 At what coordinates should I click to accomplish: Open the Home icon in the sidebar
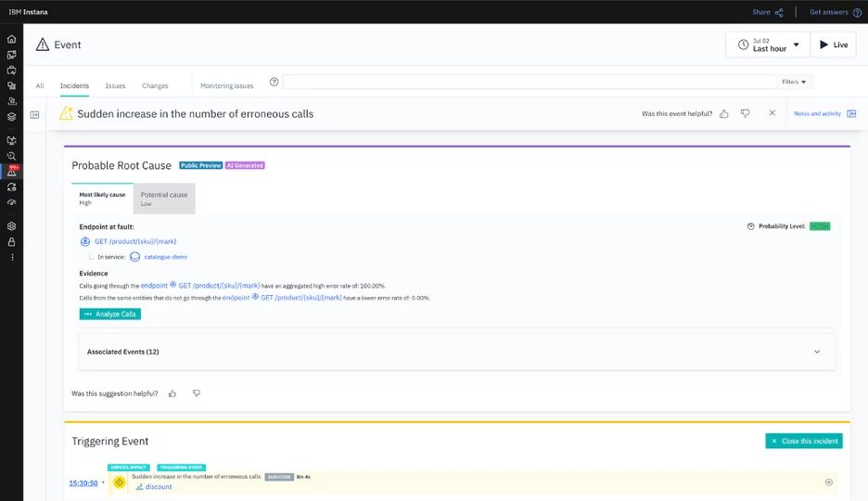coord(11,40)
